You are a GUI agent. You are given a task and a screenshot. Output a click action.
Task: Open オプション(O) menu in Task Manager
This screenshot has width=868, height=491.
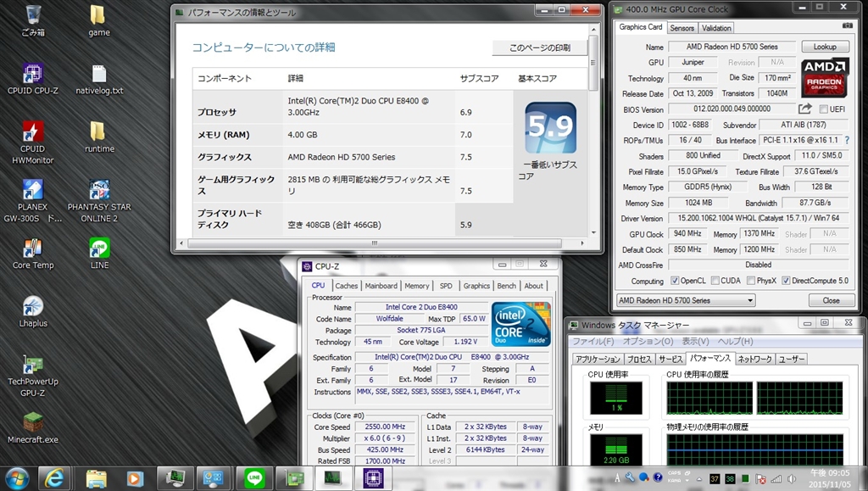(648, 342)
